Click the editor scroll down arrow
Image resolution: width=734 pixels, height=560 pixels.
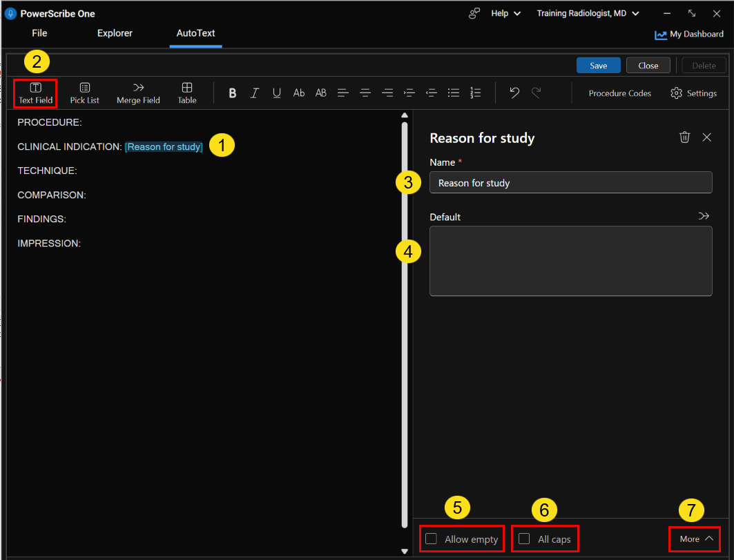click(x=405, y=551)
